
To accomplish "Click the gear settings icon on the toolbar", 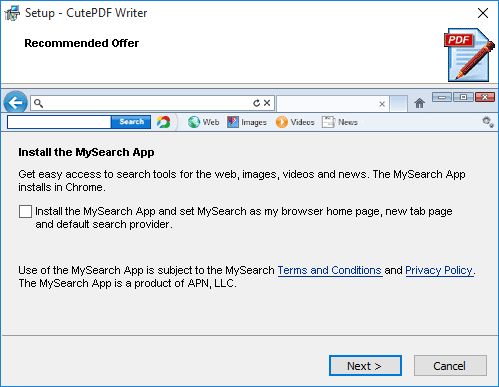I will coord(488,122).
